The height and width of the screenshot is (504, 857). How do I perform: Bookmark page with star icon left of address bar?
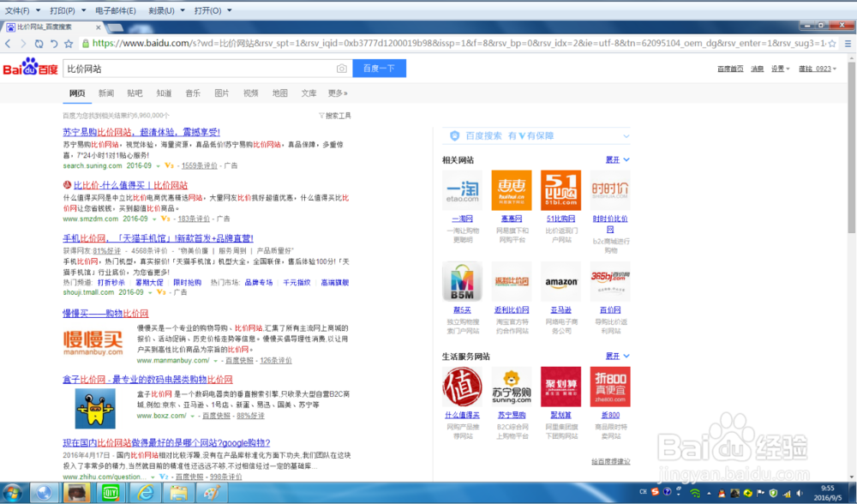[69, 43]
